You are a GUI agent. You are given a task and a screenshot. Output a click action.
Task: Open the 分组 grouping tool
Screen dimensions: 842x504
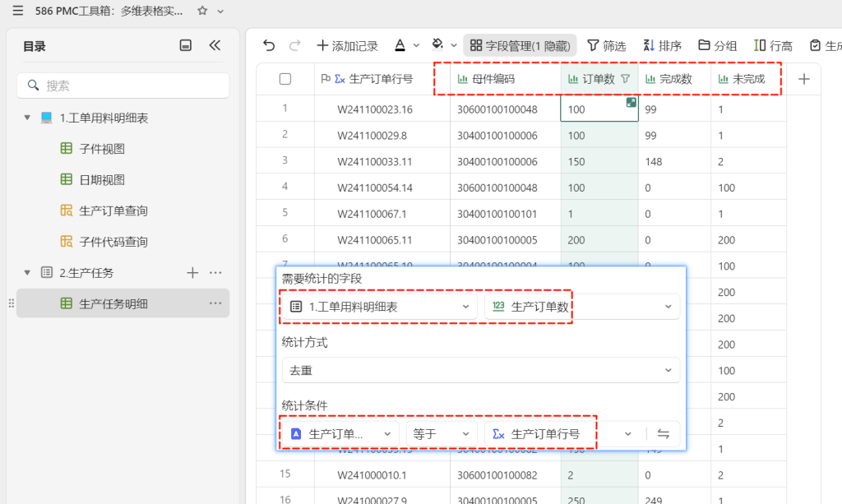tap(717, 46)
